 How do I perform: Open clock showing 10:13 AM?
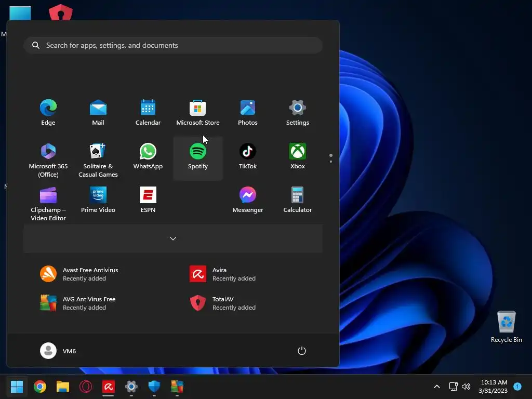[494, 387]
